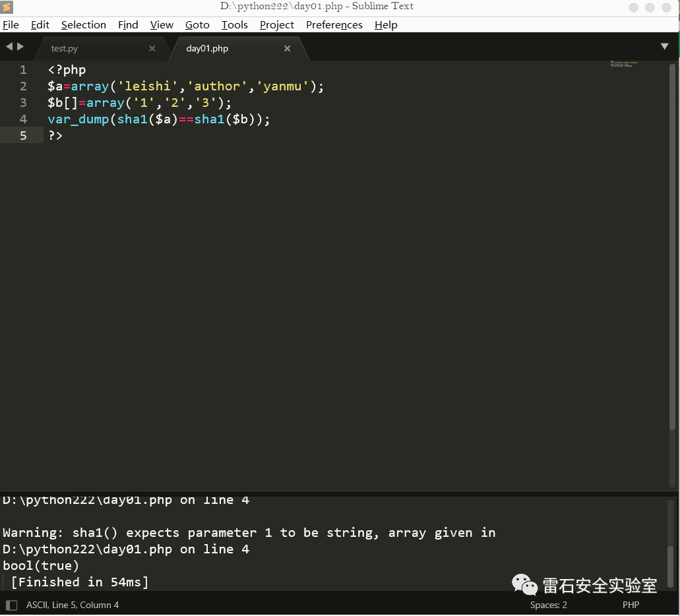
Task: Close the day01.php tab
Action: 287,49
